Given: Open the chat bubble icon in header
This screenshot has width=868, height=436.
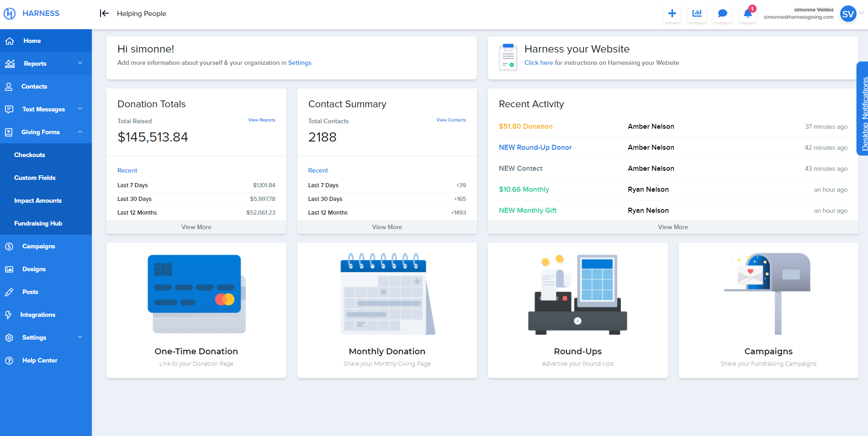Looking at the screenshot, I should (x=722, y=13).
